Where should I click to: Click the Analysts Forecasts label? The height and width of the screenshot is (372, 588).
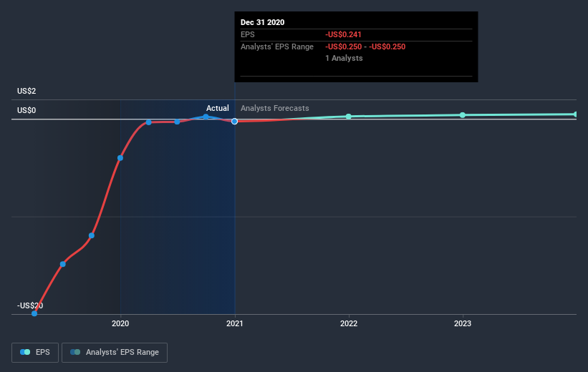275,108
